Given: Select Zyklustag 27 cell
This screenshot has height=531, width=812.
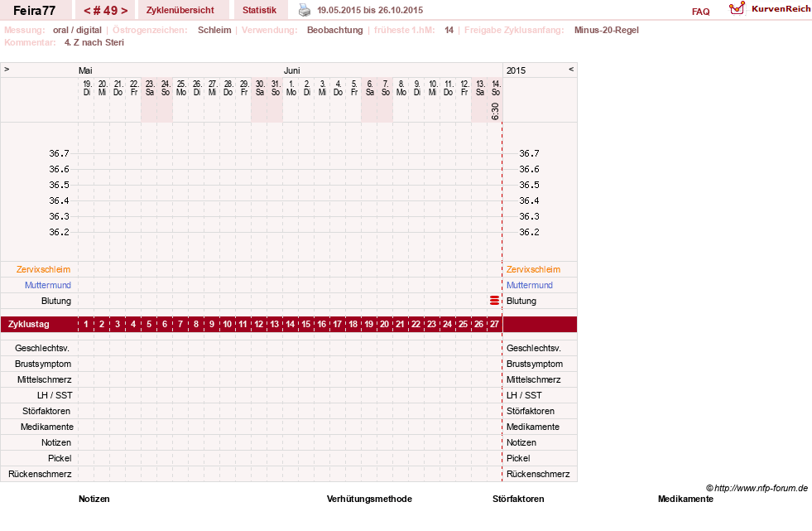Looking at the screenshot, I should click(494, 324).
